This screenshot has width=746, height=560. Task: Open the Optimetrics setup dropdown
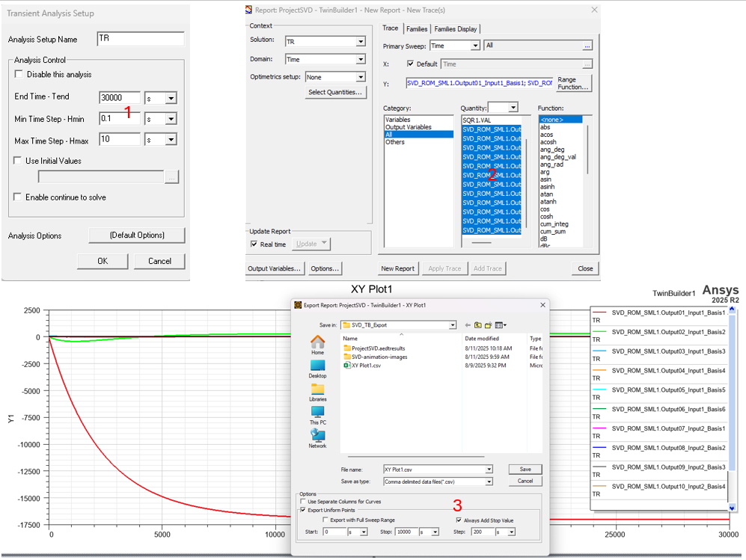[x=361, y=77]
